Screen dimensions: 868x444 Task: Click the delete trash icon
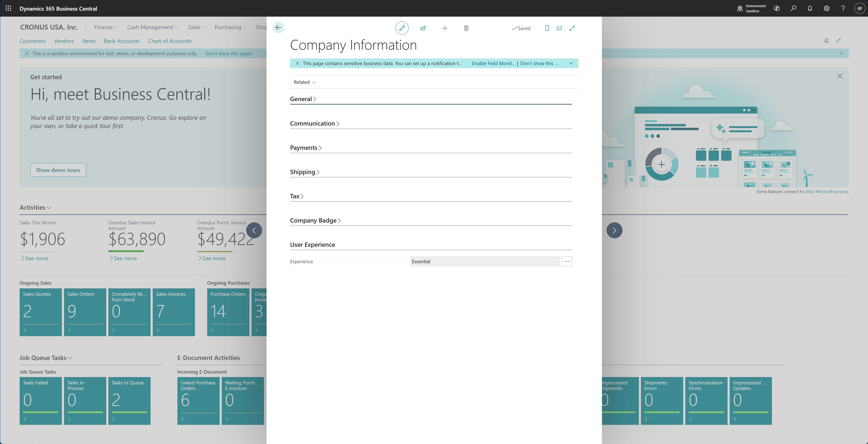click(466, 28)
